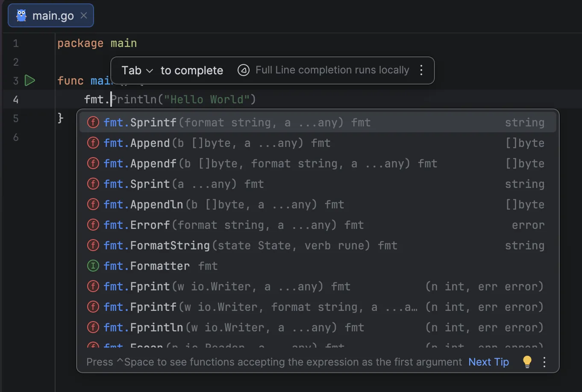Screen dimensions: 582x392
Task: Click the function icon beside fmt.Sprintf
Action: click(x=93, y=123)
